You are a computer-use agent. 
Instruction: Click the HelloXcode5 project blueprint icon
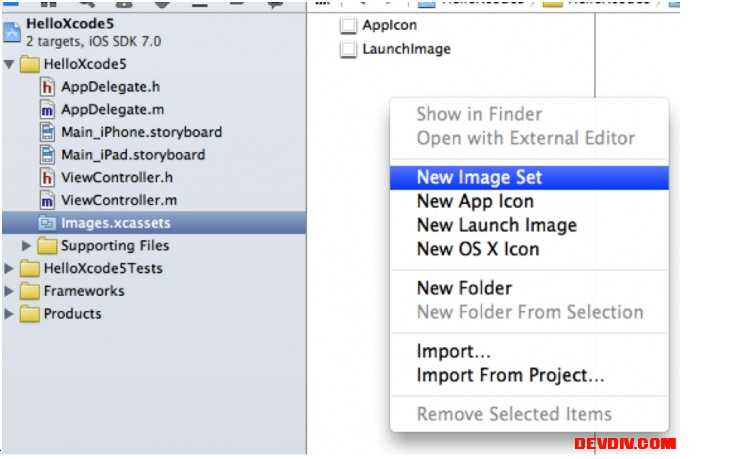coord(12,32)
